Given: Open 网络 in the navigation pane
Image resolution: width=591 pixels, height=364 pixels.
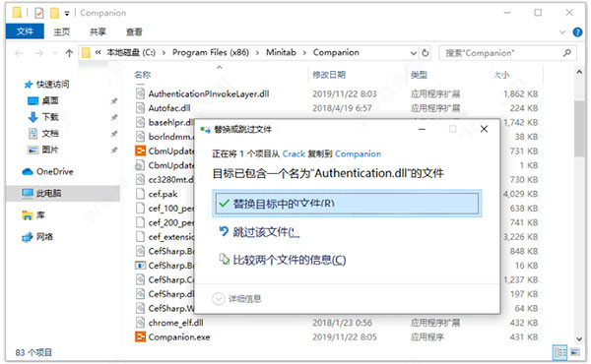Looking at the screenshot, I should [44, 237].
